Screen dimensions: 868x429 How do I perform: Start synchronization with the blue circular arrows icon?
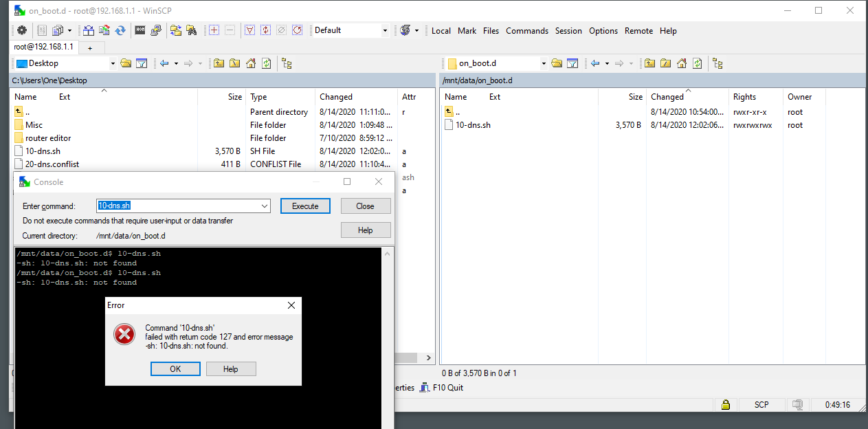[x=120, y=31]
